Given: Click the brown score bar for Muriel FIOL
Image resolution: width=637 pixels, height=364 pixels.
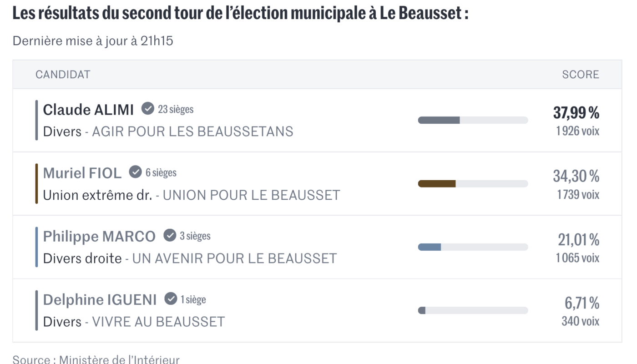Looking at the screenshot, I should click(x=437, y=183).
